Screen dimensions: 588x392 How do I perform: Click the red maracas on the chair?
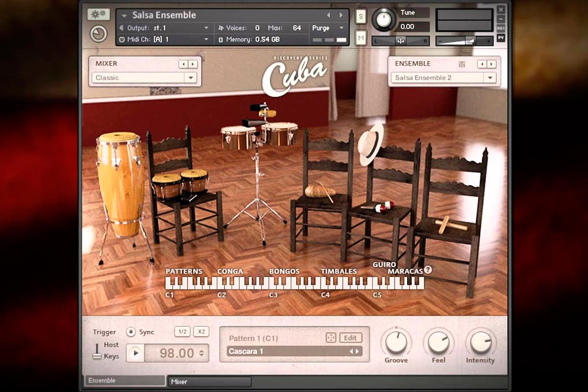pos(381,206)
